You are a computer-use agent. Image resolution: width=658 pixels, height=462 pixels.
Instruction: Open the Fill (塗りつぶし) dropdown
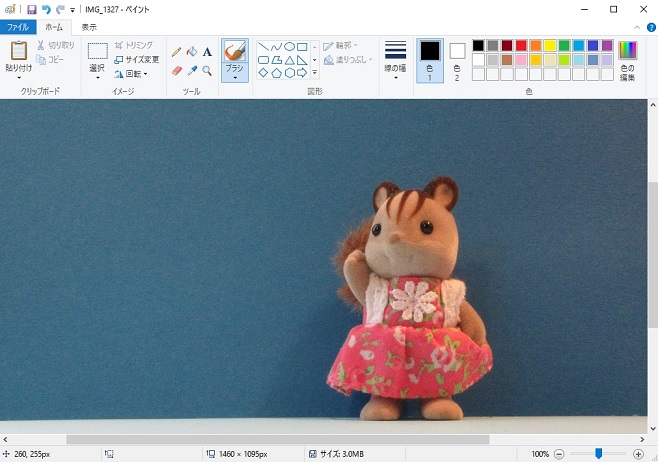tap(348, 60)
